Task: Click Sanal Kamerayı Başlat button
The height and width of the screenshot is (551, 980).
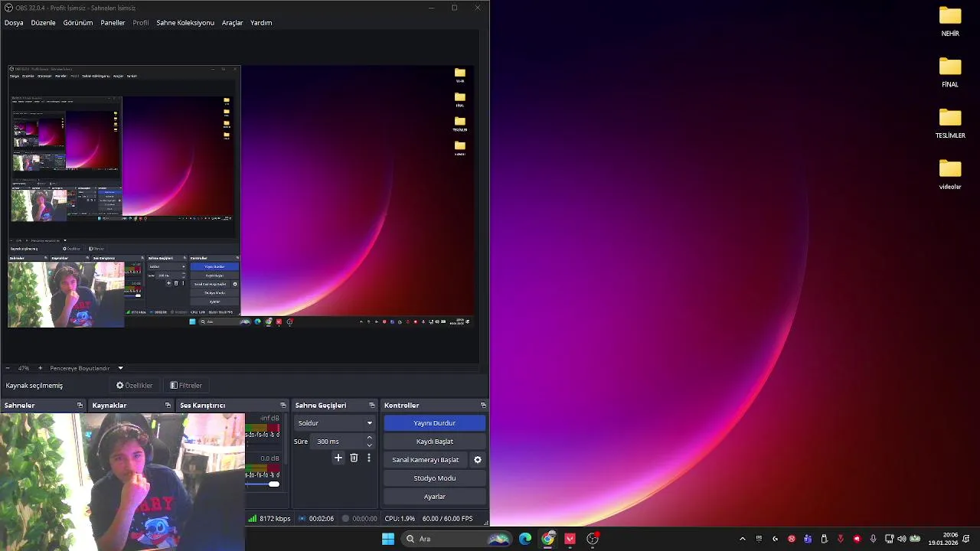Action: (x=425, y=460)
